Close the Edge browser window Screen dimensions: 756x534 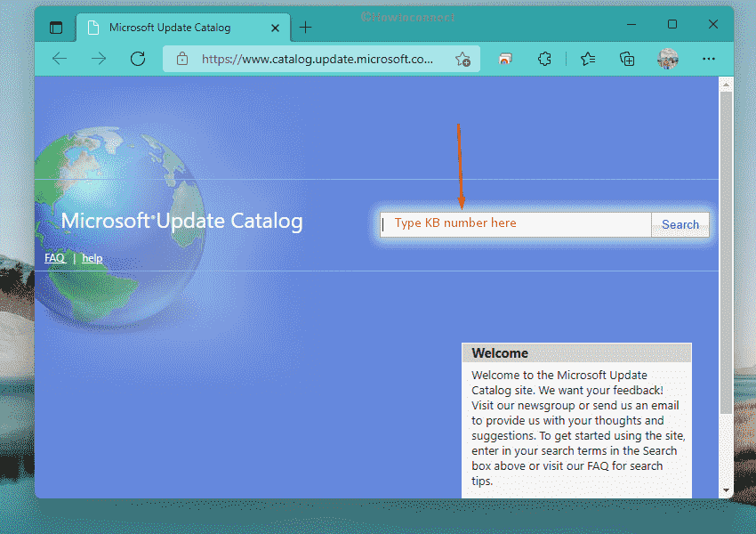click(x=713, y=24)
